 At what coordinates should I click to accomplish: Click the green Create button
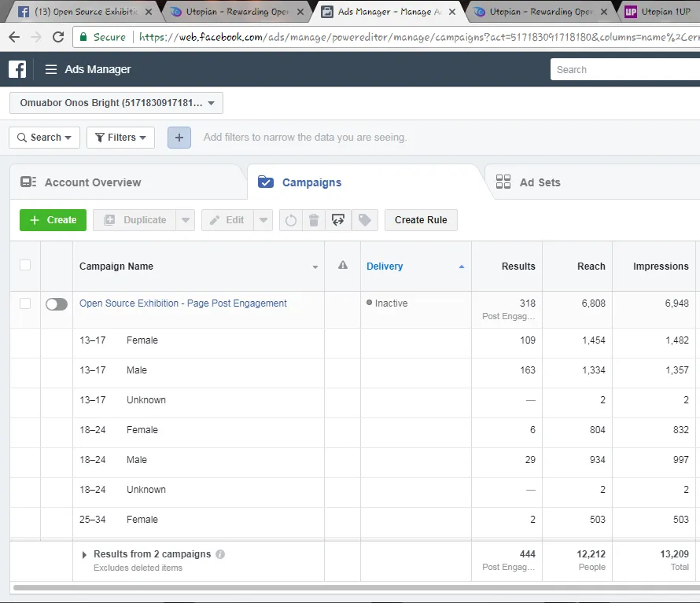(x=53, y=220)
